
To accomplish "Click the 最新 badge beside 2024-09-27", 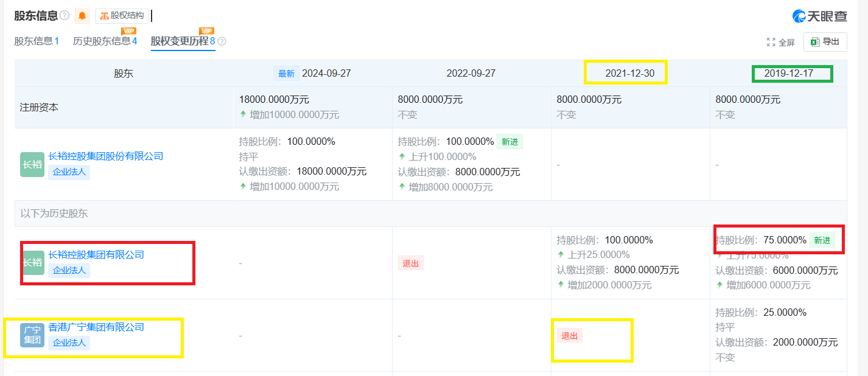I will click(x=286, y=74).
